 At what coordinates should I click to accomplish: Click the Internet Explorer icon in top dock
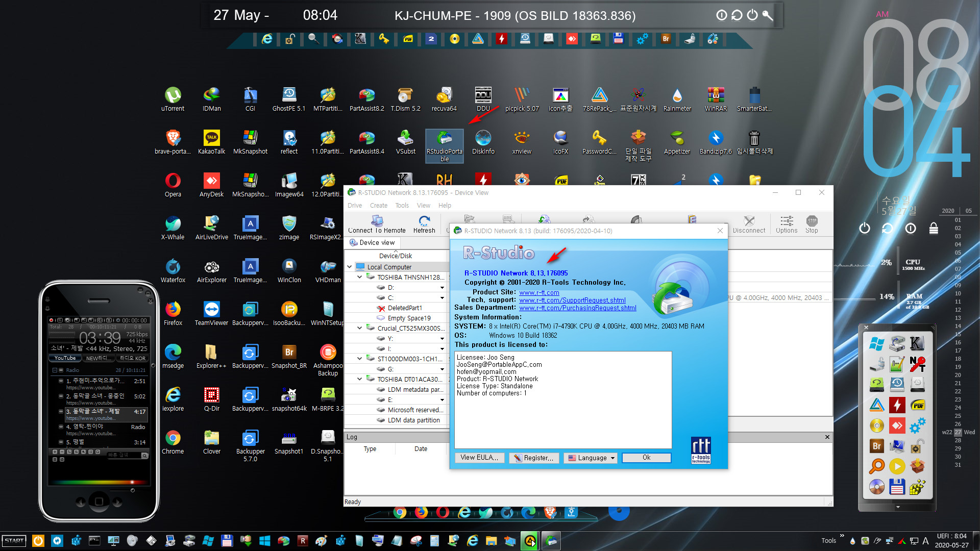coord(266,39)
